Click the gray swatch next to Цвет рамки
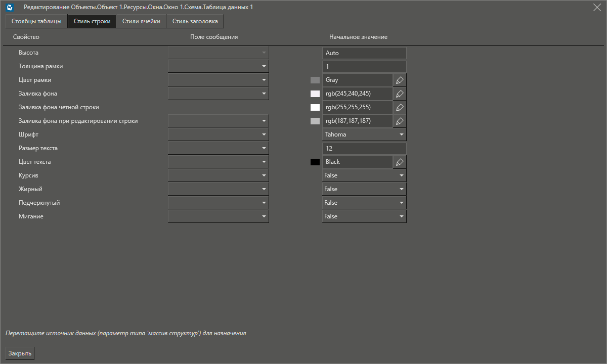The image size is (607, 364). [315, 79]
